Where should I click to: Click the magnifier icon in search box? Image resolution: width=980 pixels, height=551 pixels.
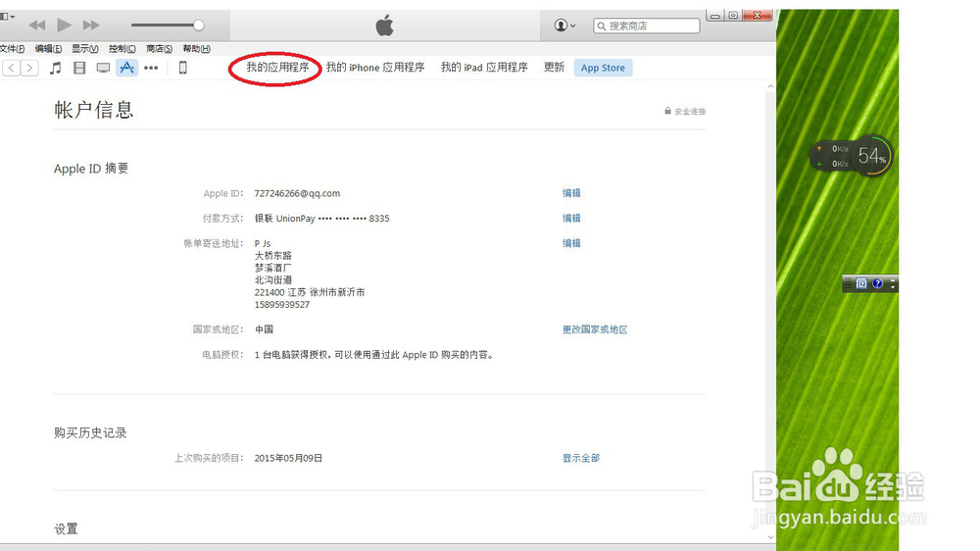pos(602,25)
